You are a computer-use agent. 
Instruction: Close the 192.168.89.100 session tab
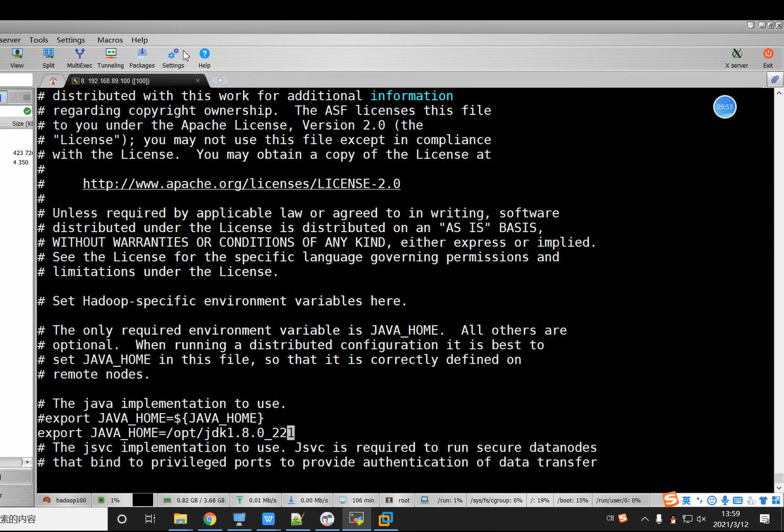(x=197, y=80)
